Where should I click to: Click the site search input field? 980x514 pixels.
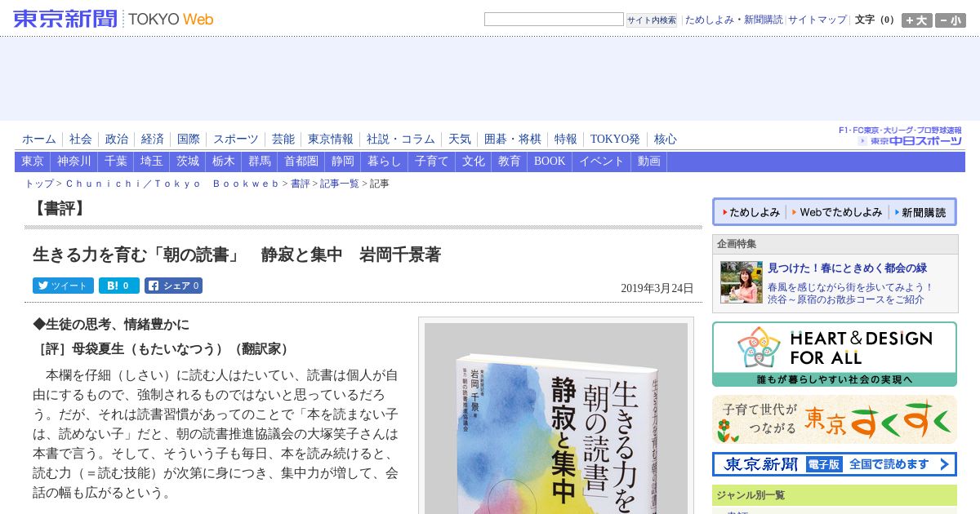click(554, 19)
